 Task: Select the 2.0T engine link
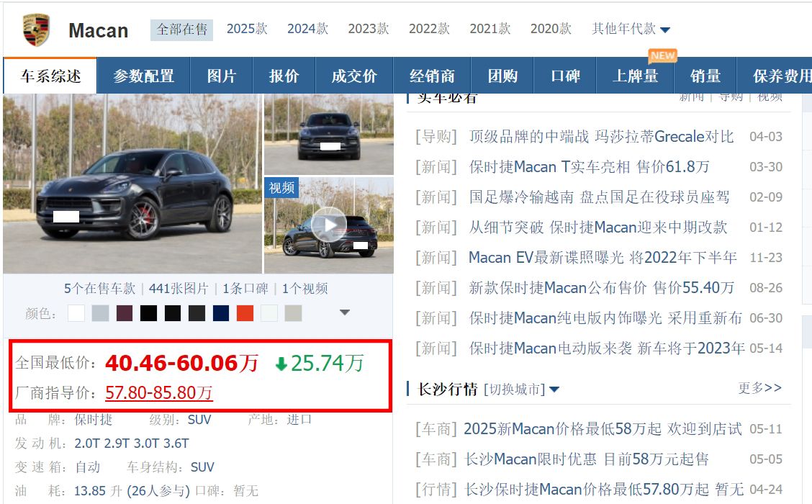pos(87,444)
